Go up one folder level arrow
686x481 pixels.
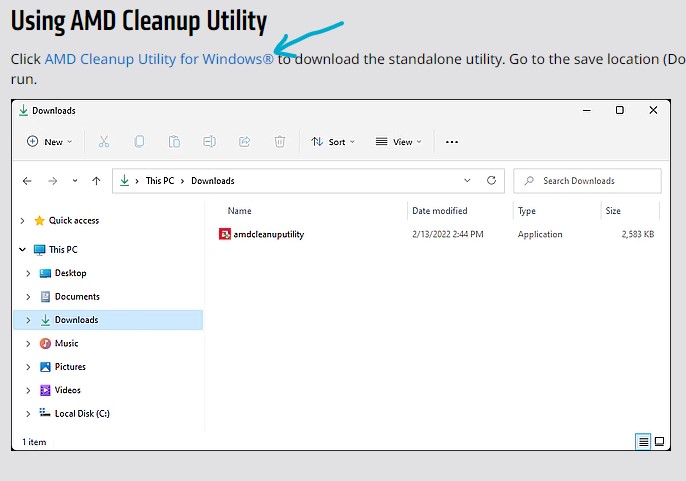coord(96,181)
